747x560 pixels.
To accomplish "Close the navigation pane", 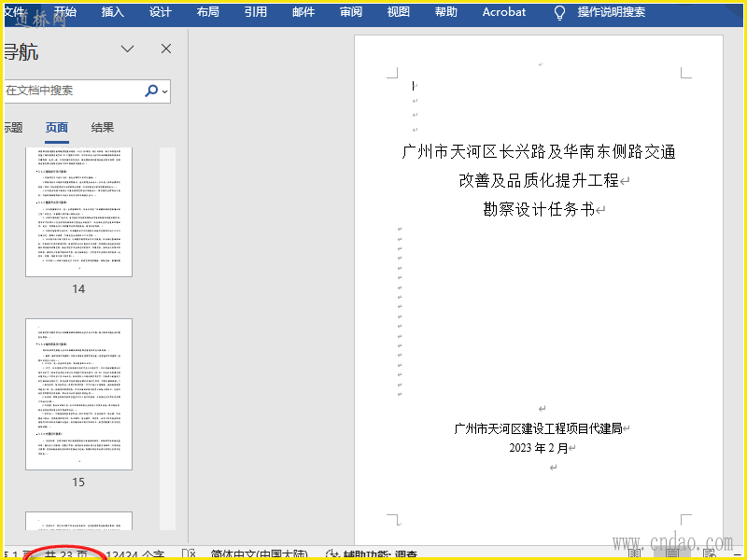I will pos(166,49).
